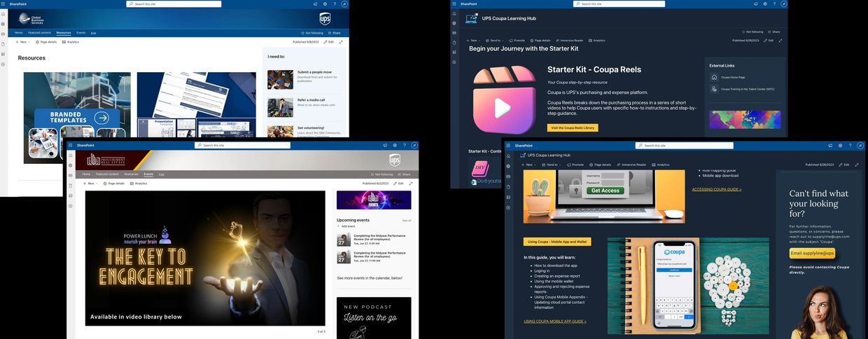Switch to Featured content tab on Global Business Services

tap(39, 33)
